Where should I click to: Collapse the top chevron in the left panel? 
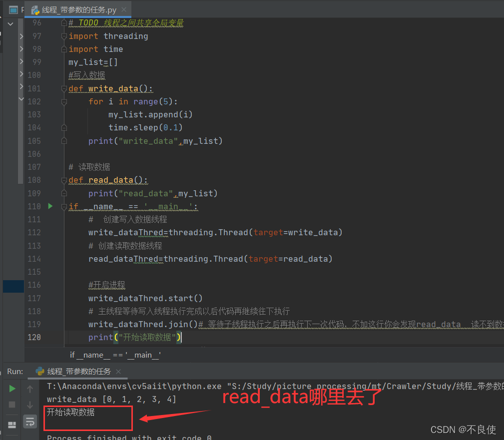(10, 23)
